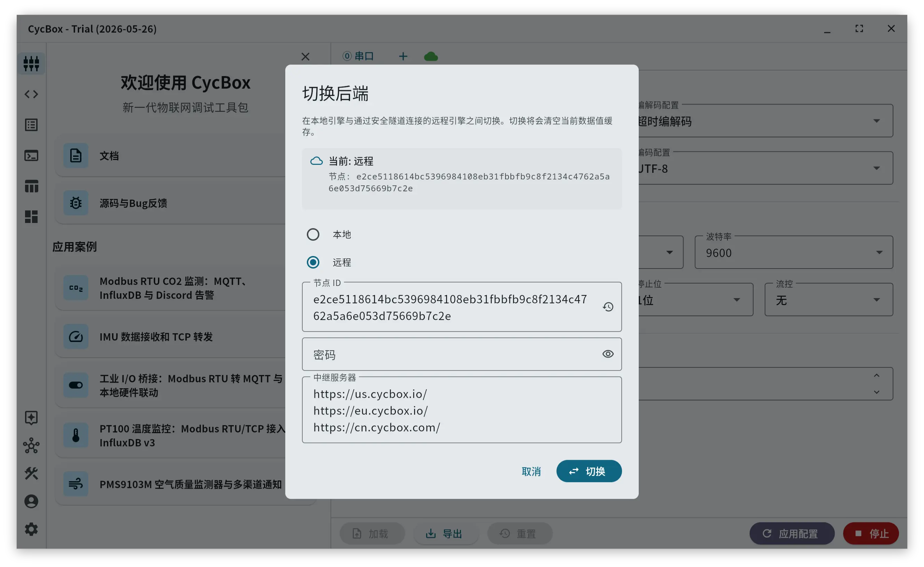The width and height of the screenshot is (924, 567).
Task: Open the sparkle note sidebar icon
Action: pos(31,418)
